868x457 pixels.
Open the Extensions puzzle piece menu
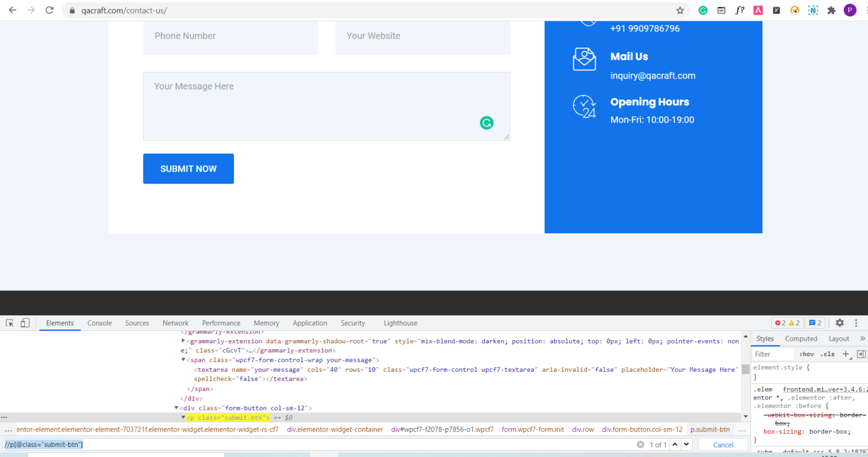coord(831,10)
